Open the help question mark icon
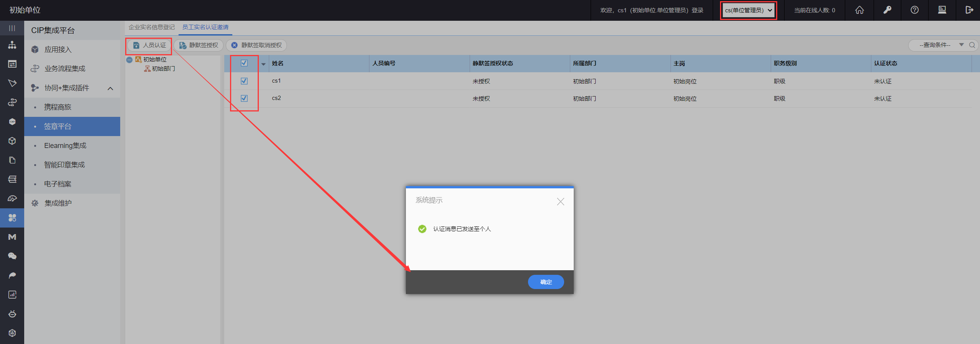The width and height of the screenshot is (980, 344). click(915, 10)
